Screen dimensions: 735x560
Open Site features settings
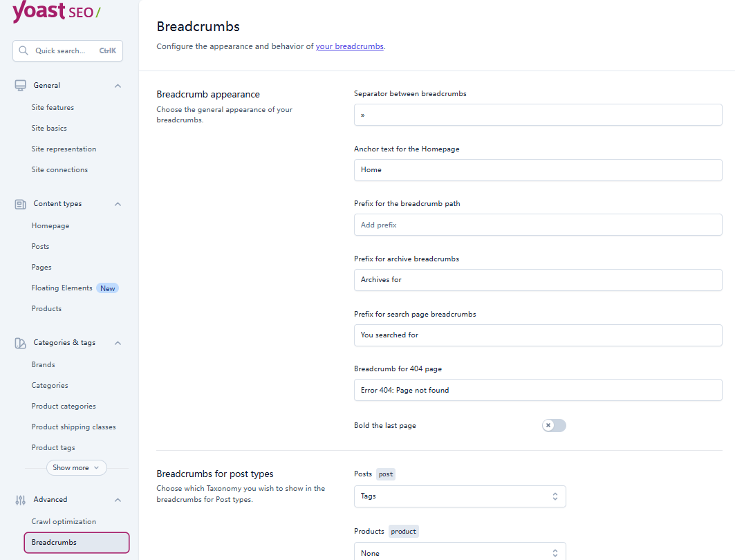pyautogui.click(x=53, y=108)
